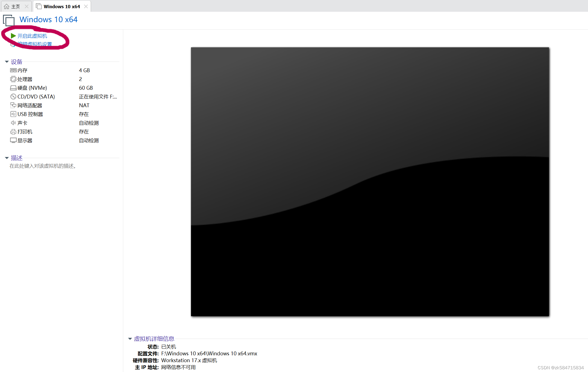Collapse the 设备 section
The width and height of the screenshot is (588, 372).
pyautogui.click(x=7, y=62)
